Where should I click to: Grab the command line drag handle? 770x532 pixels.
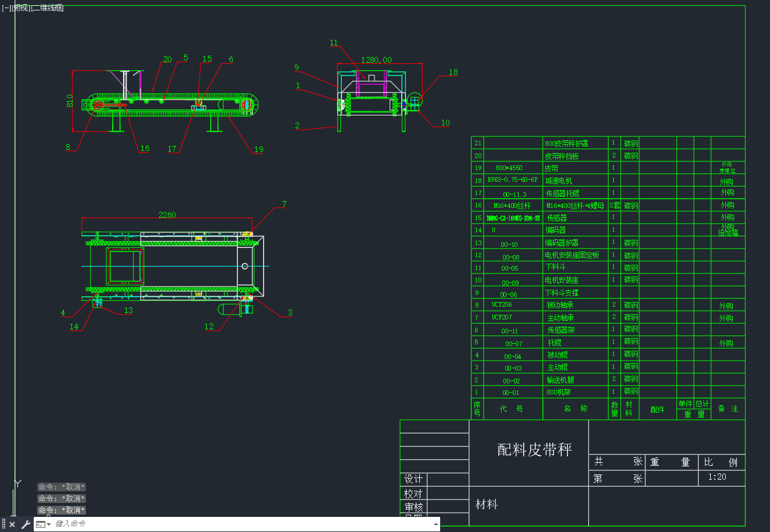coord(3,524)
